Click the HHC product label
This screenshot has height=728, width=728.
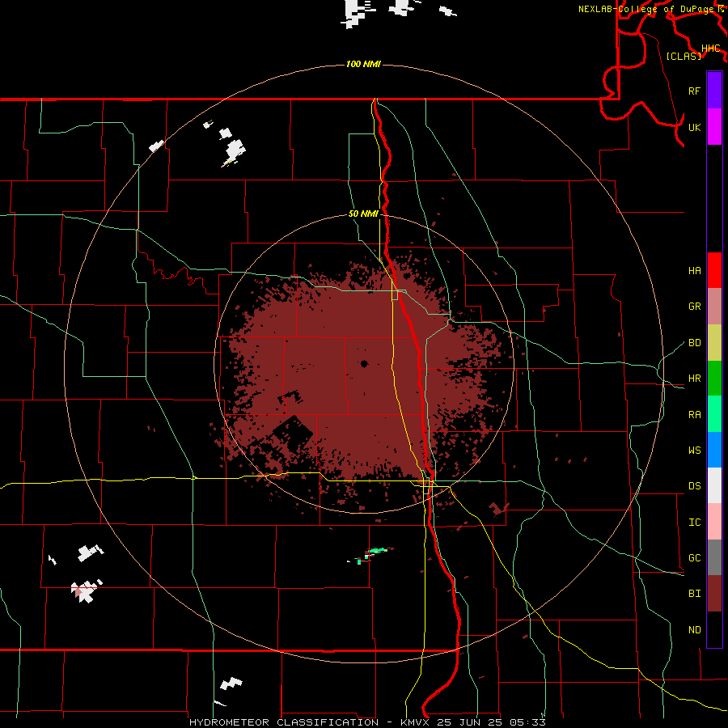(710, 49)
